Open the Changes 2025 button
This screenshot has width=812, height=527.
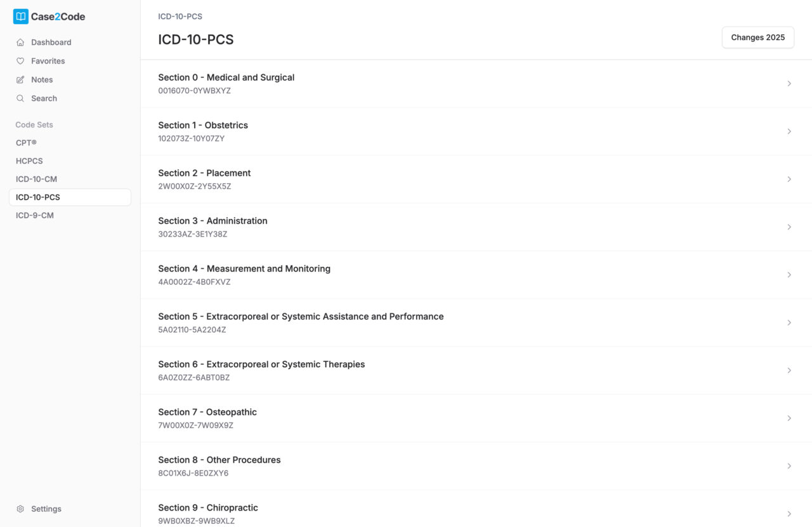point(757,37)
